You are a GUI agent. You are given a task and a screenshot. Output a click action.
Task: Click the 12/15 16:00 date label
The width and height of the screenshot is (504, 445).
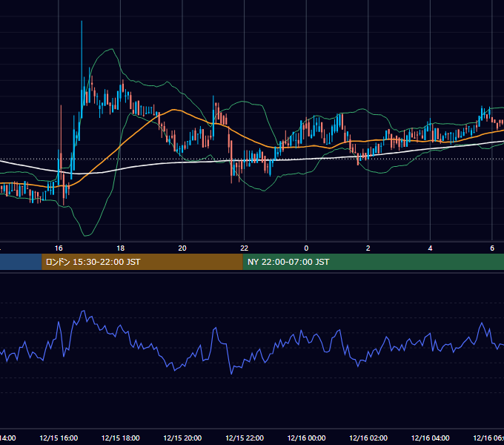tap(59, 438)
